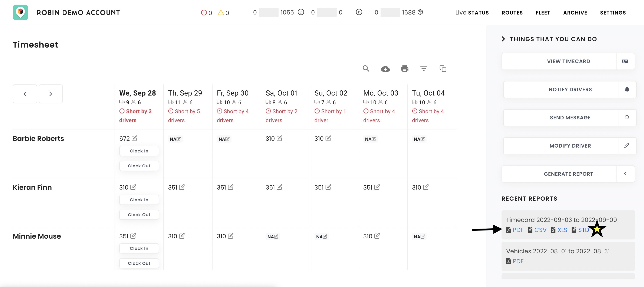Open the Fleet menu
Screen dimensions: 644x287
[x=543, y=13]
